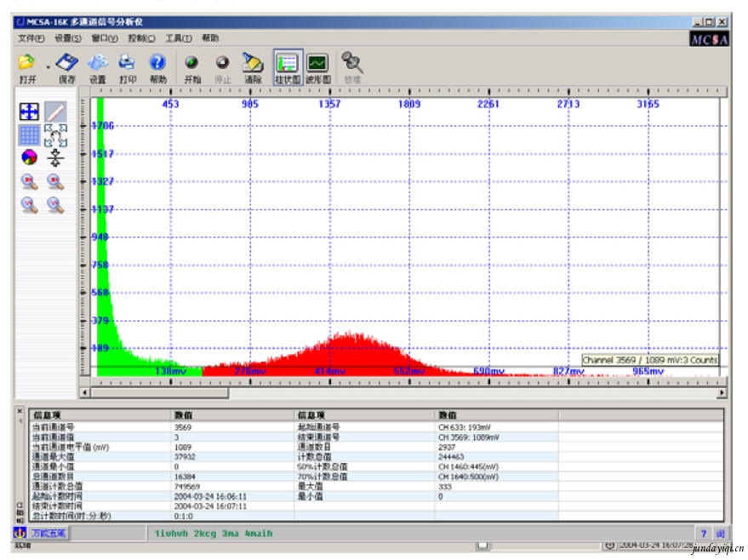Close the bottom info panel with its X
748x560 pixels.
[20, 410]
